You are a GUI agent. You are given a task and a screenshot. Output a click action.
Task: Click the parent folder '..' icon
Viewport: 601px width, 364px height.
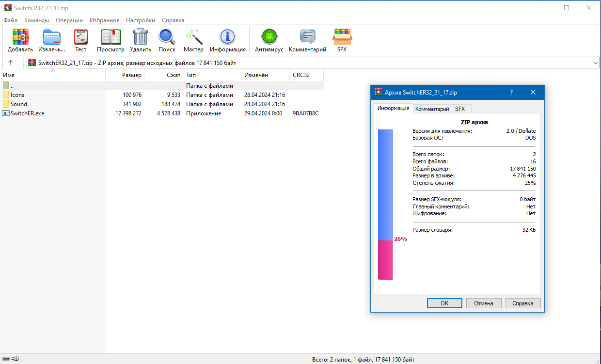[6, 86]
